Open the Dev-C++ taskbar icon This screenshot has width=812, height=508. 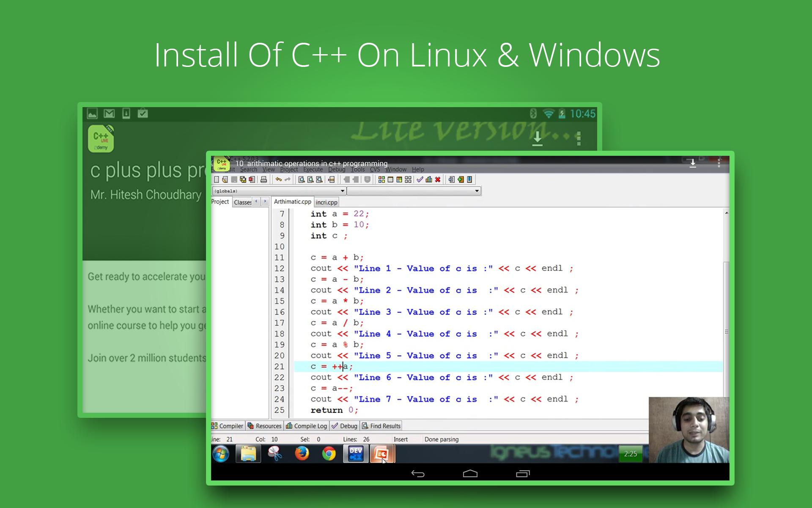[x=355, y=454]
